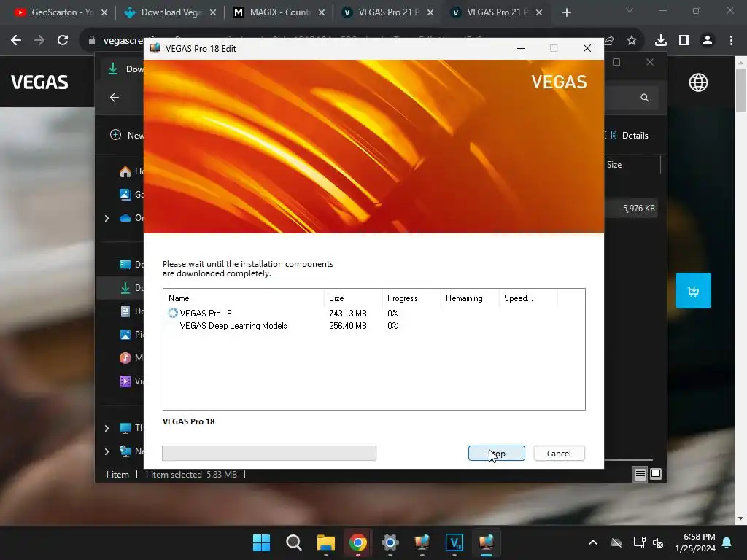Image resolution: width=747 pixels, height=560 pixels.
Task: Open the Chrome profile icon
Action: click(x=708, y=41)
